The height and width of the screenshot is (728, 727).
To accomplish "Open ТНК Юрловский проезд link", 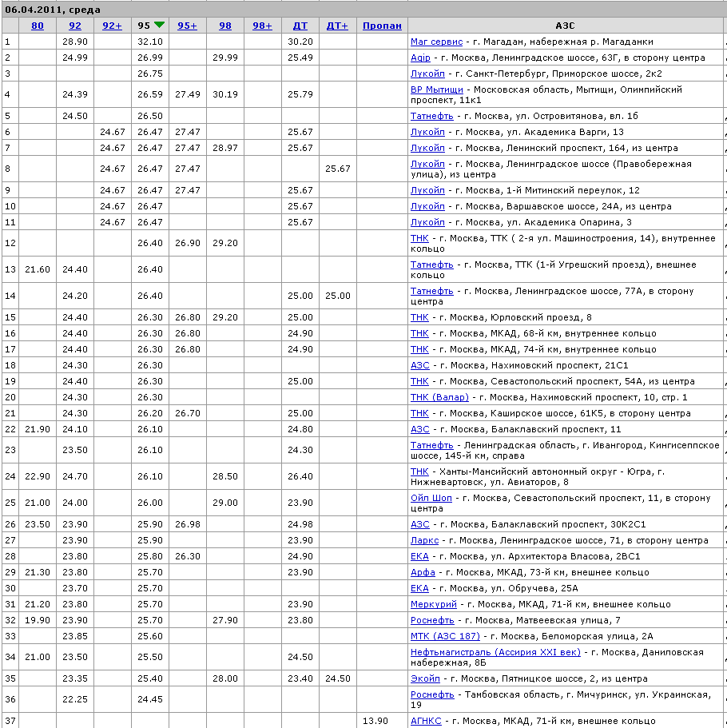I will [x=419, y=317].
